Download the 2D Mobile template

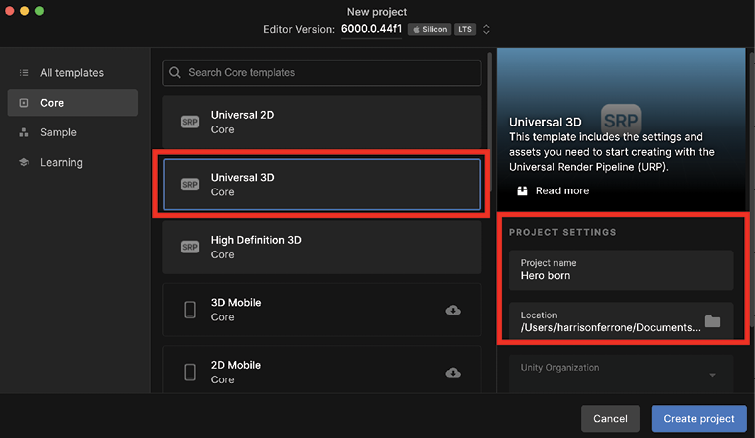(x=453, y=373)
